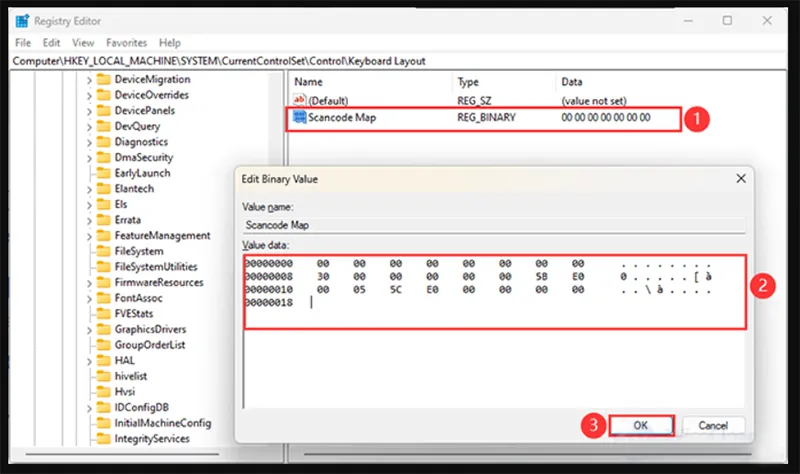Viewport: 800px width, 474px height.
Task: Select the DeviceMigration folder icon
Action: point(102,80)
